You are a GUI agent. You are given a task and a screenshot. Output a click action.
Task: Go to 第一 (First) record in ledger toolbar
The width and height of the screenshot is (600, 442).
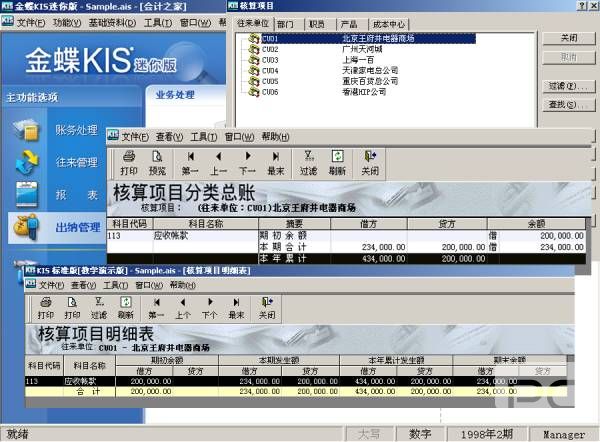pos(190,162)
